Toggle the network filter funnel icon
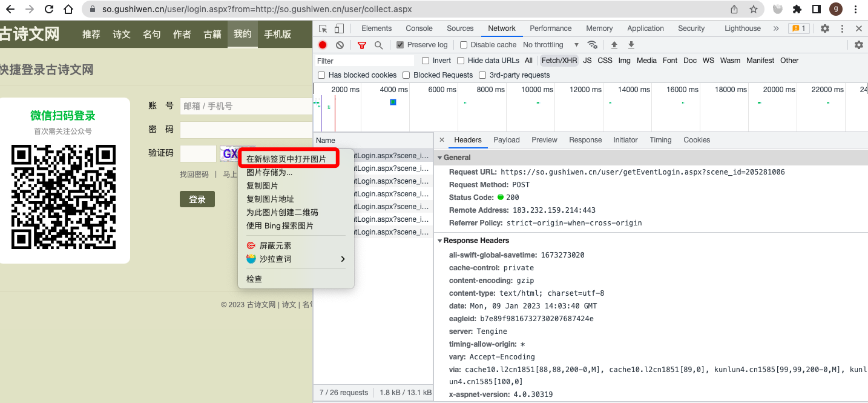Image resolution: width=868 pixels, height=403 pixels. click(362, 45)
